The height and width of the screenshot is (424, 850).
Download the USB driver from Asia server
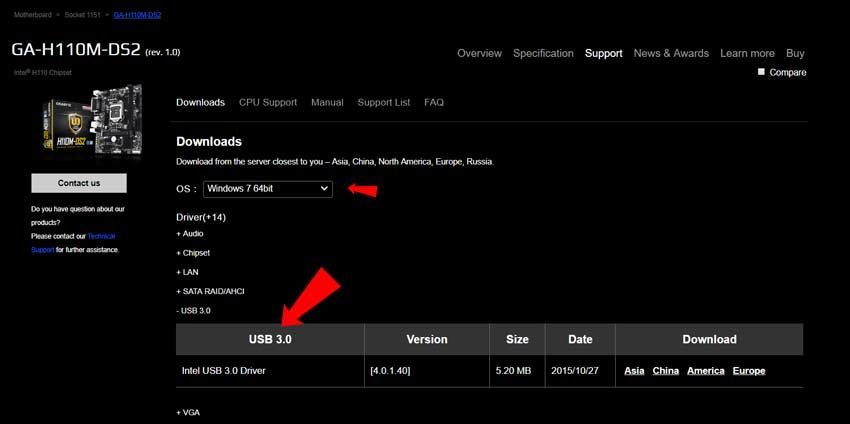[634, 371]
